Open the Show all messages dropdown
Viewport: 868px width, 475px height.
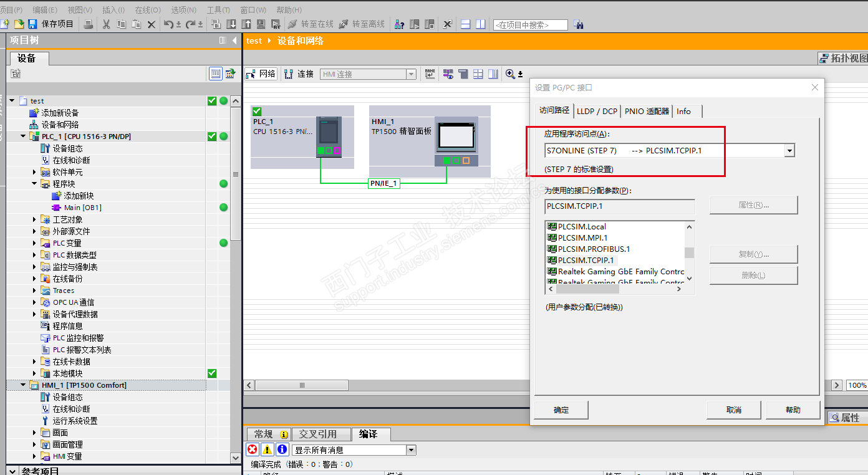point(411,449)
